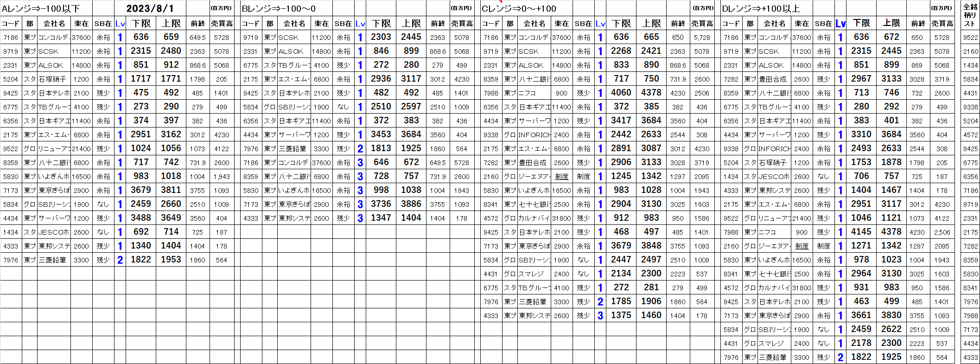Select 4145 in D range ニフコ row

click(861, 232)
